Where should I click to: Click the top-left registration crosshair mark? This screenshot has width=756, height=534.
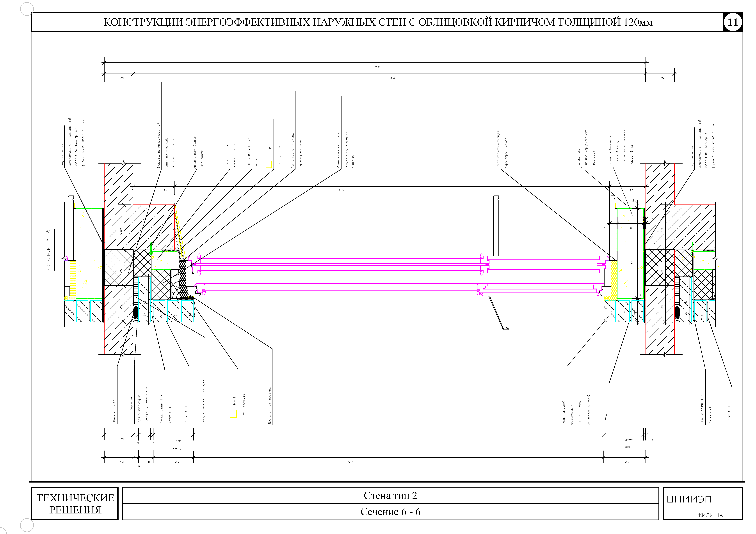click(x=27, y=9)
